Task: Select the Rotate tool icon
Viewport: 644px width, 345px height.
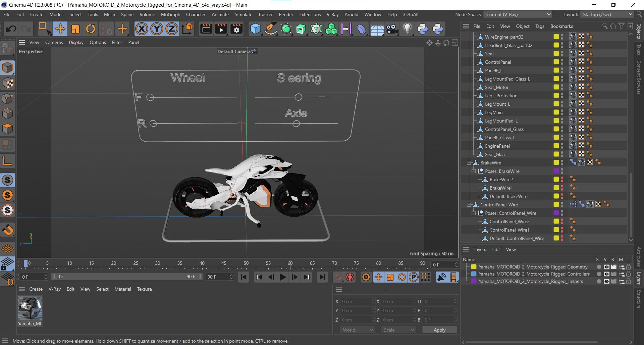Action: 91,29
